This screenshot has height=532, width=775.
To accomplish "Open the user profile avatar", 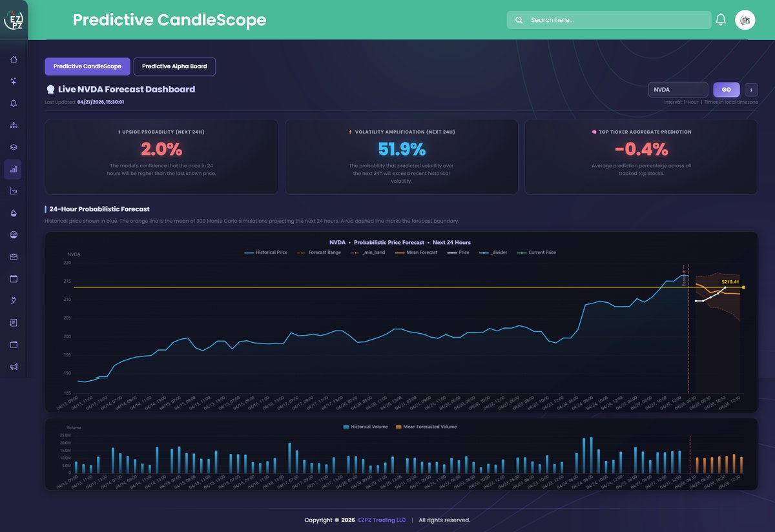I will [745, 20].
